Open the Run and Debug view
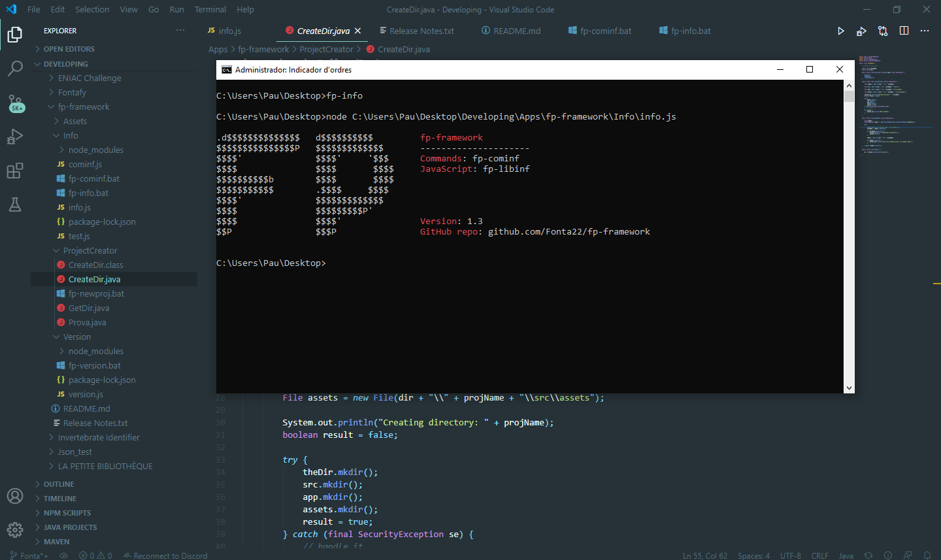 [x=15, y=137]
